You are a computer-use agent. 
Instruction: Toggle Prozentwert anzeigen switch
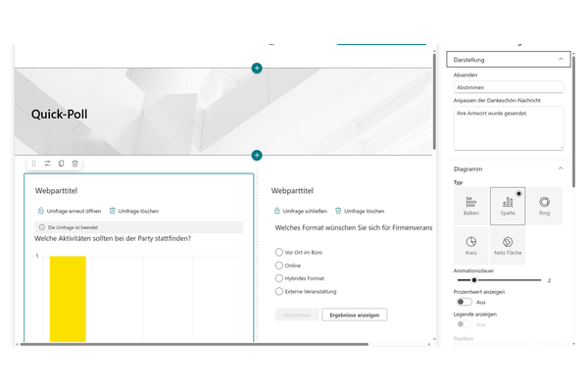pos(465,302)
